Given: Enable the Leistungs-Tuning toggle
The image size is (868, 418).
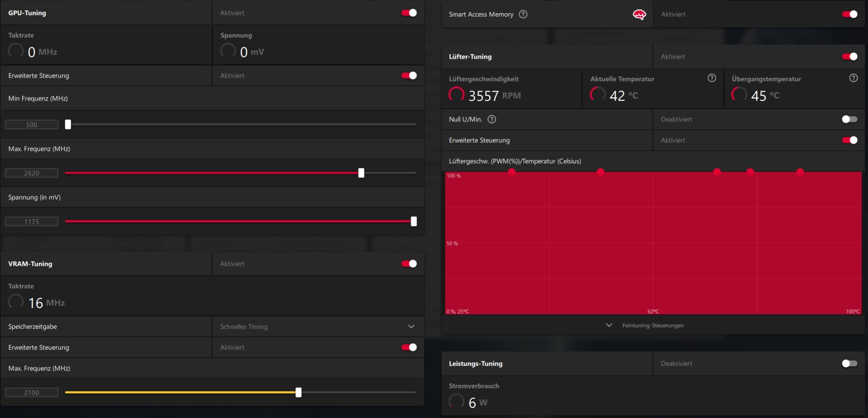Looking at the screenshot, I should (x=849, y=364).
